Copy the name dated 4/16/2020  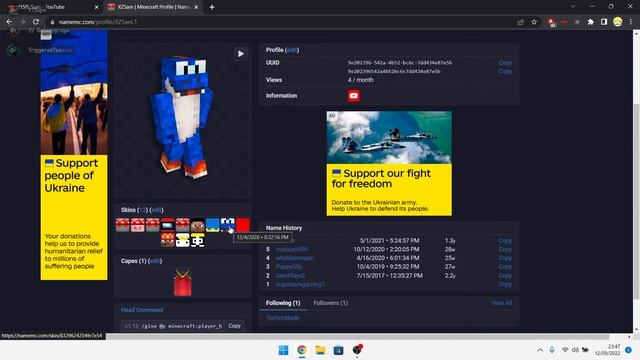pos(505,258)
